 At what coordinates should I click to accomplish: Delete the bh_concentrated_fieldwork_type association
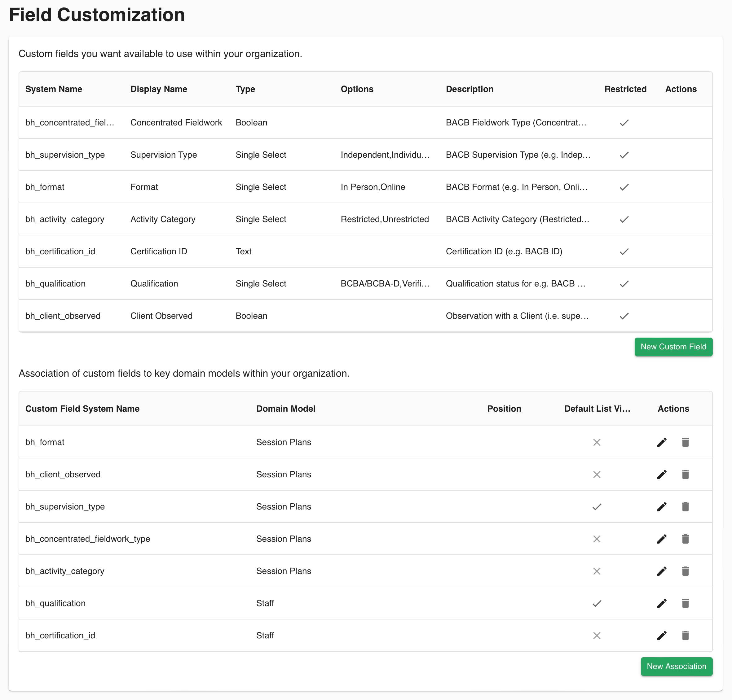click(x=685, y=539)
